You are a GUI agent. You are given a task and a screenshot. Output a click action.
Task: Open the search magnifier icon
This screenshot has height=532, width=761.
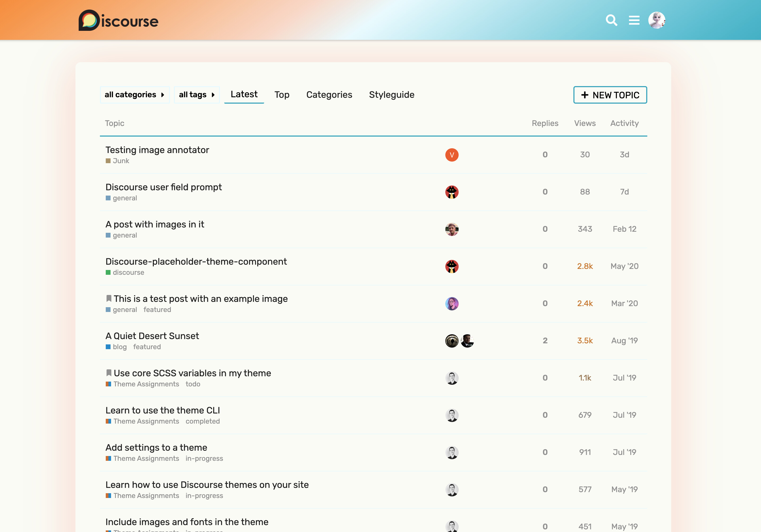click(x=611, y=20)
